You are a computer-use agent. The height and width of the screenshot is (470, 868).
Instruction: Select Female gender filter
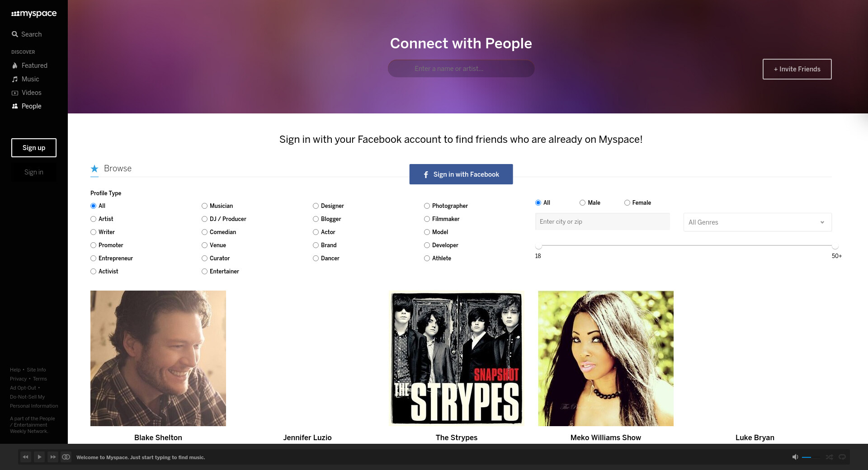[x=627, y=203]
